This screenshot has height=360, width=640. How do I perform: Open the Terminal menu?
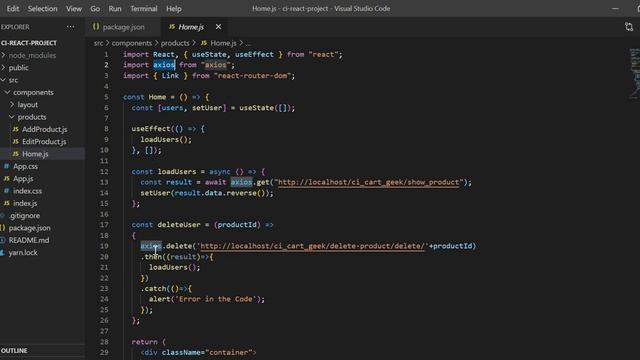(x=144, y=9)
